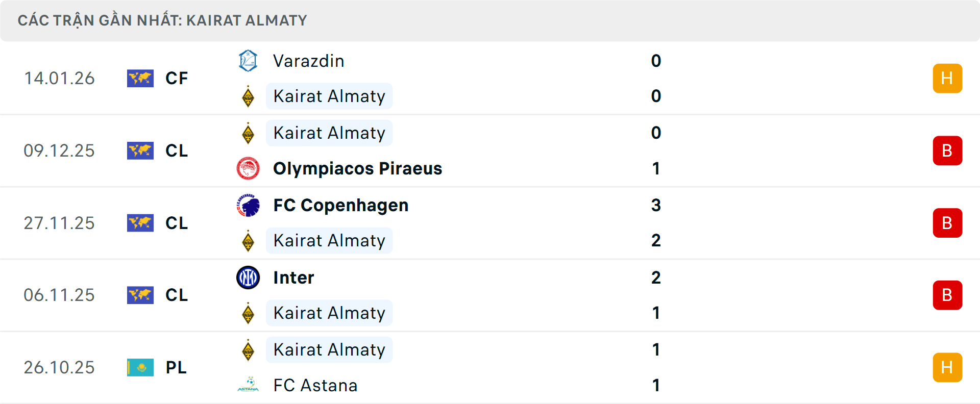Click the Inter club logo
Viewport: 980px width, 404px height.
(249, 277)
